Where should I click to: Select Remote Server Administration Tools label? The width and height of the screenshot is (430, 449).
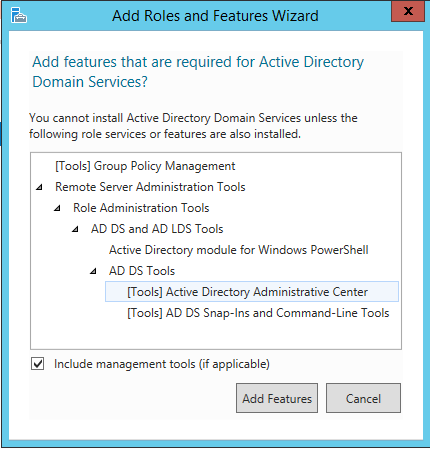(150, 187)
